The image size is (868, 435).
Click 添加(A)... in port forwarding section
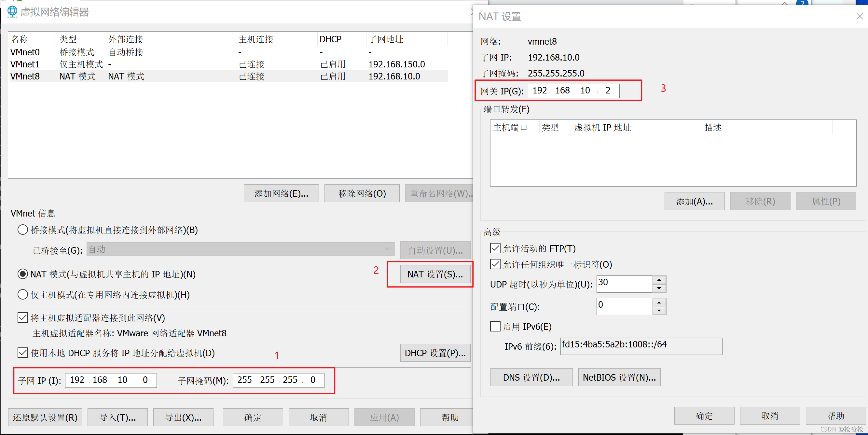point(695,201)
